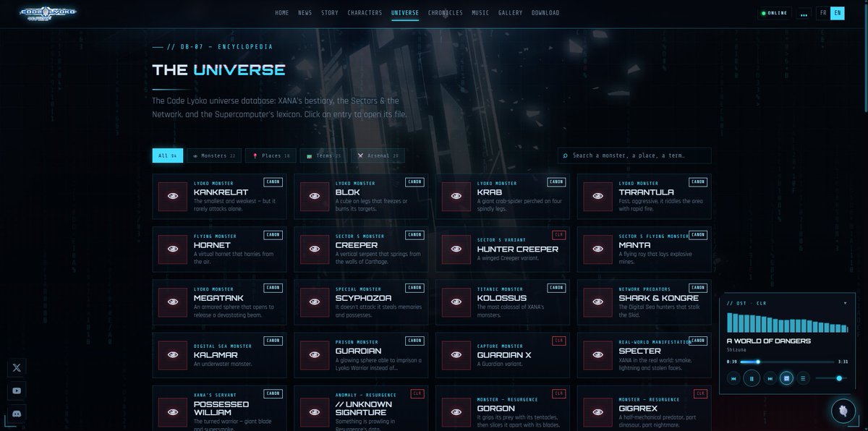
Task: Filter entries by Terms
Action: click(323, 155)
